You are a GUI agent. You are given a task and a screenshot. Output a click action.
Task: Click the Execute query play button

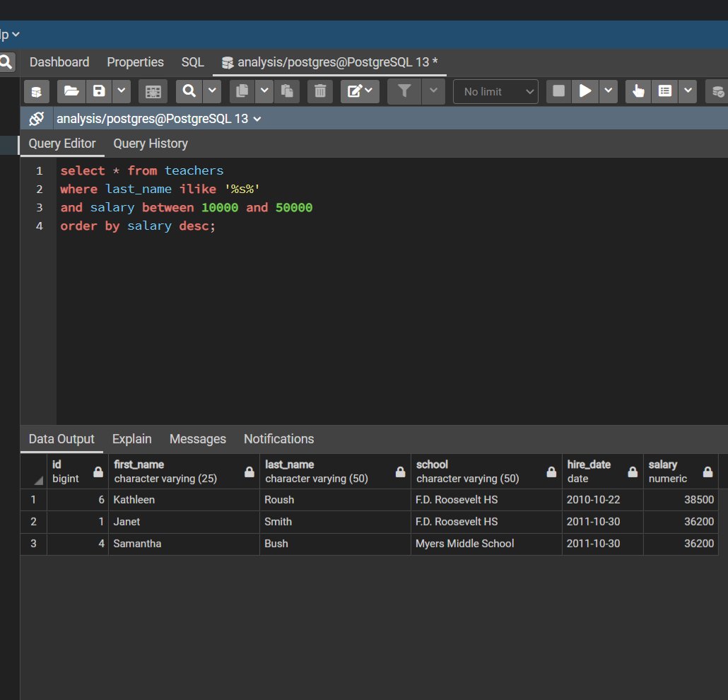coord(585,91)
